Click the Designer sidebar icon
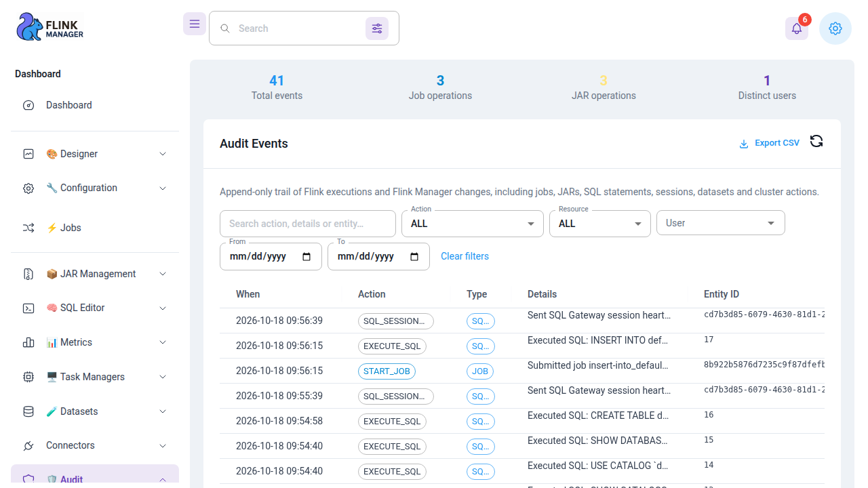 28,154
